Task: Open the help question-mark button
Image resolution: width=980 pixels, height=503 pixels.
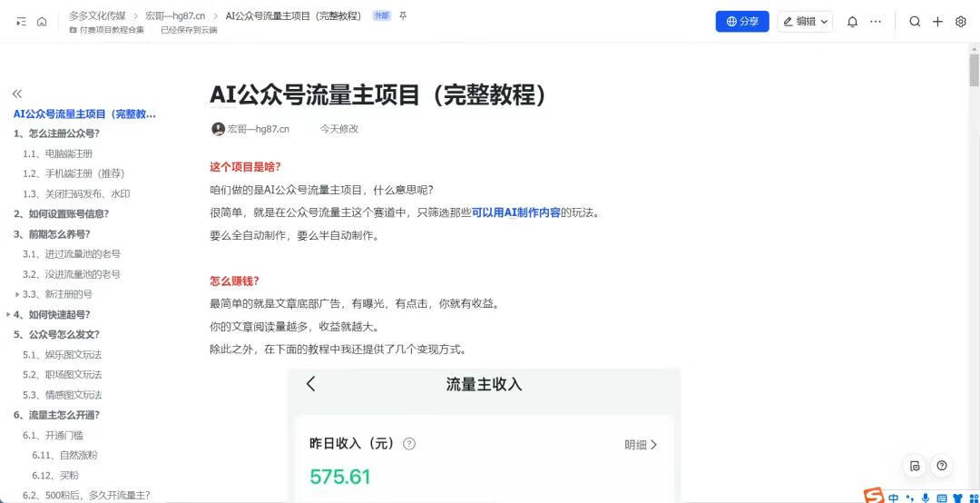Action: [942, 466]
